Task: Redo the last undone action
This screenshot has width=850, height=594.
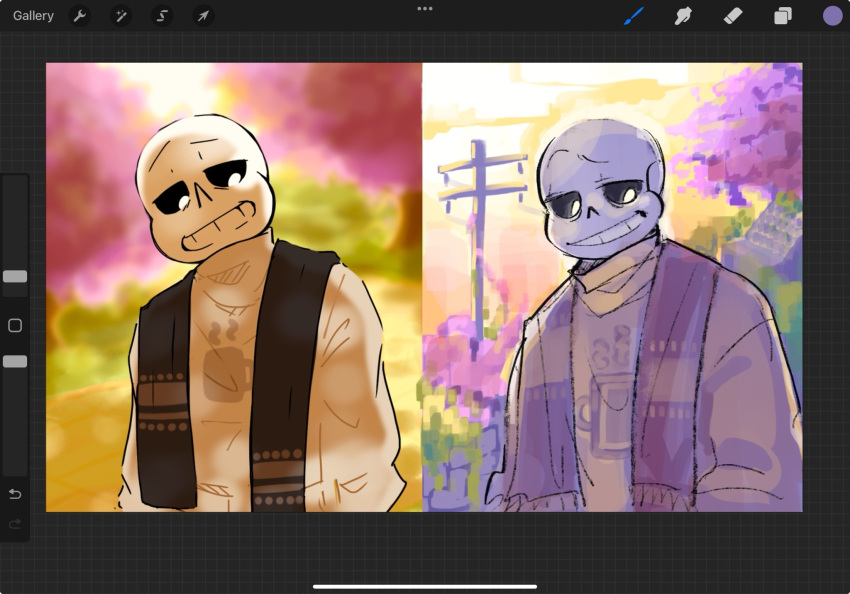Action: (x=15, y=524)
